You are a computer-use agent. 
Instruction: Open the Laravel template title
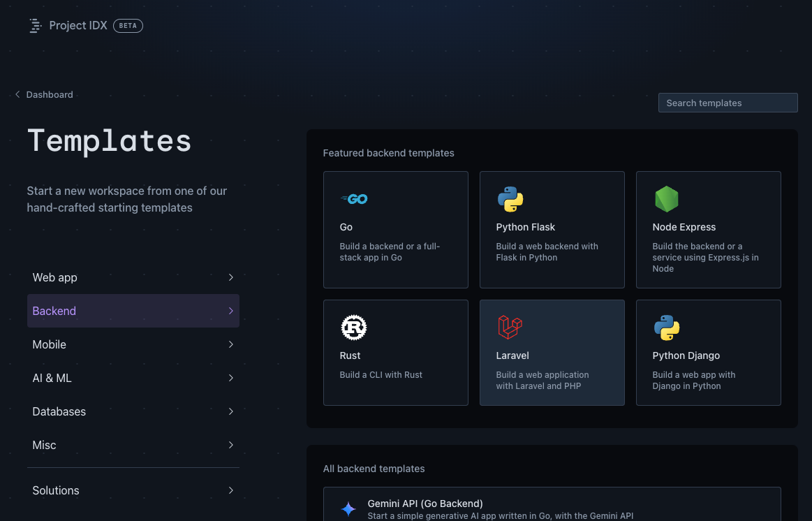pos(512,355)
